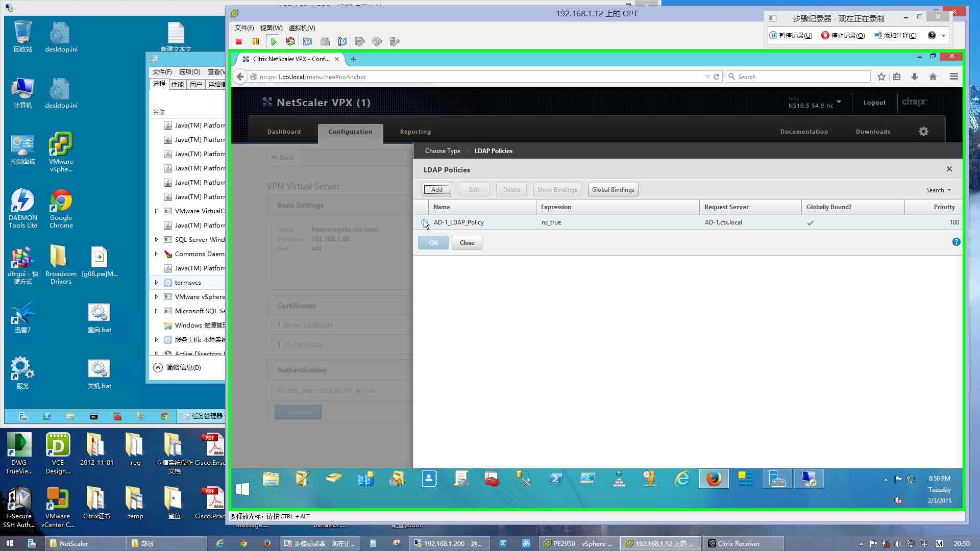Close the LDAP Policies panel X

coord(949,169)
